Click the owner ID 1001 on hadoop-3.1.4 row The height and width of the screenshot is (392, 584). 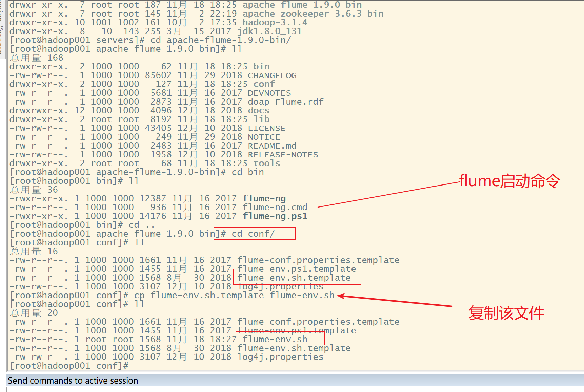[x=101, y=23]
